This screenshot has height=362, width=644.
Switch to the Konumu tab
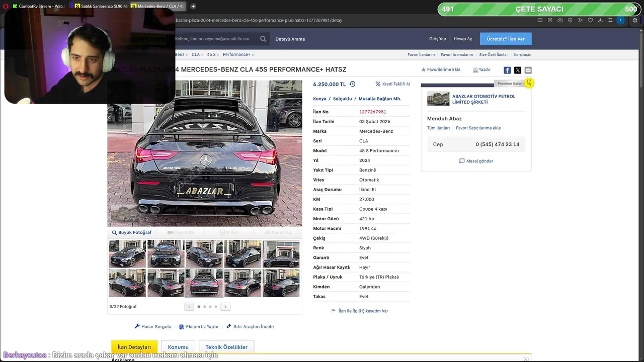178,347
